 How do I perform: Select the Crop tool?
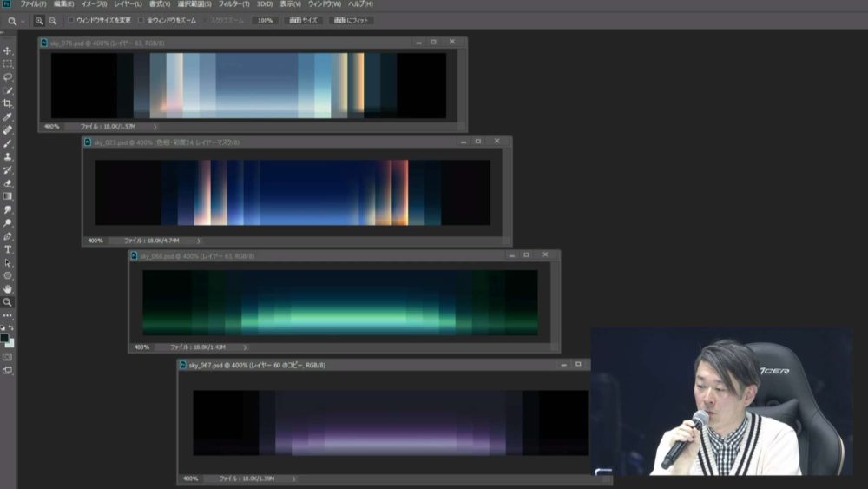[8, 103]
